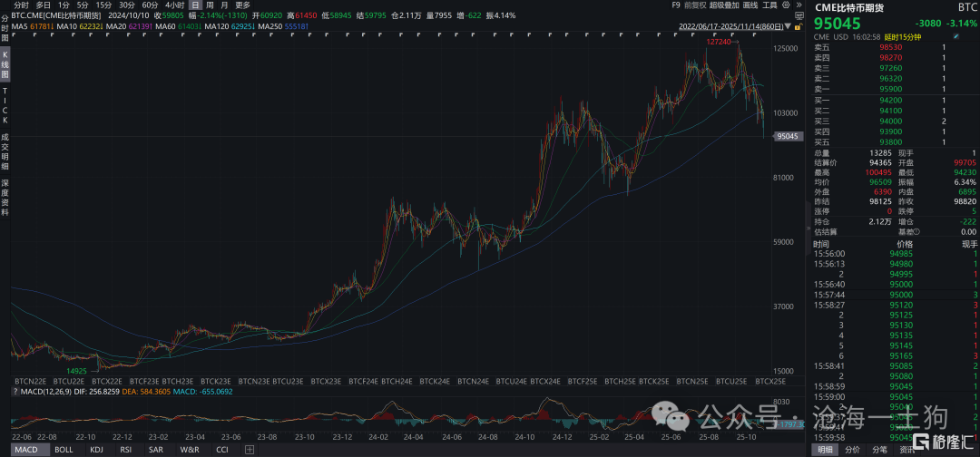Switch to the KDJ indicator tab

96,450
